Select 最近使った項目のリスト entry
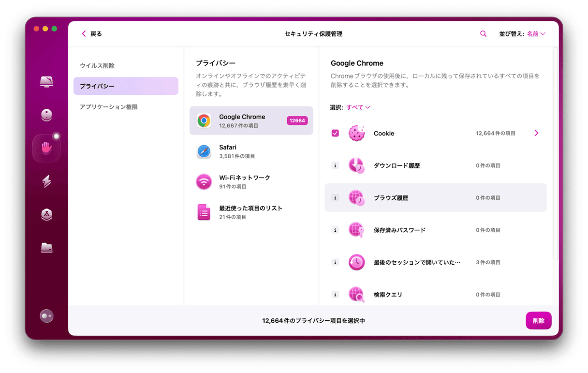Viewport: 588px width, 373px height. [x=251, y=212]
